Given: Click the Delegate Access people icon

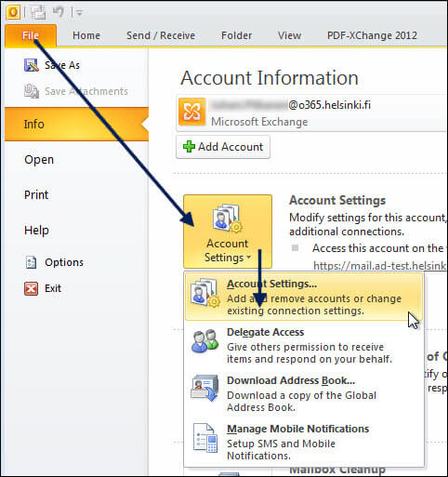Looking at the screenshot, I should coord(204,341).
